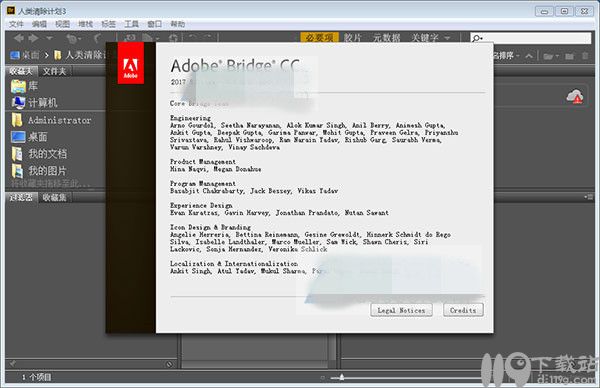Open the recent folder icon dropdown
The height and width of the screenshot is (388, 600).
551,56
